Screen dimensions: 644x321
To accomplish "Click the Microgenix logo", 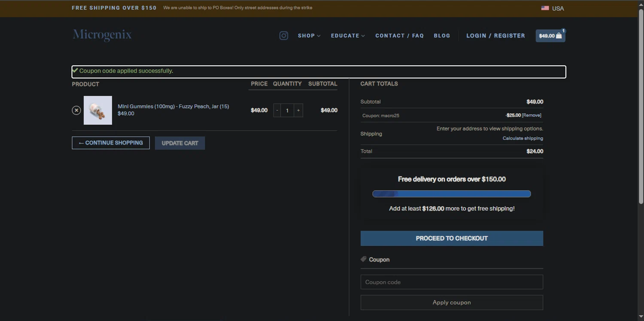I will 102,35.
